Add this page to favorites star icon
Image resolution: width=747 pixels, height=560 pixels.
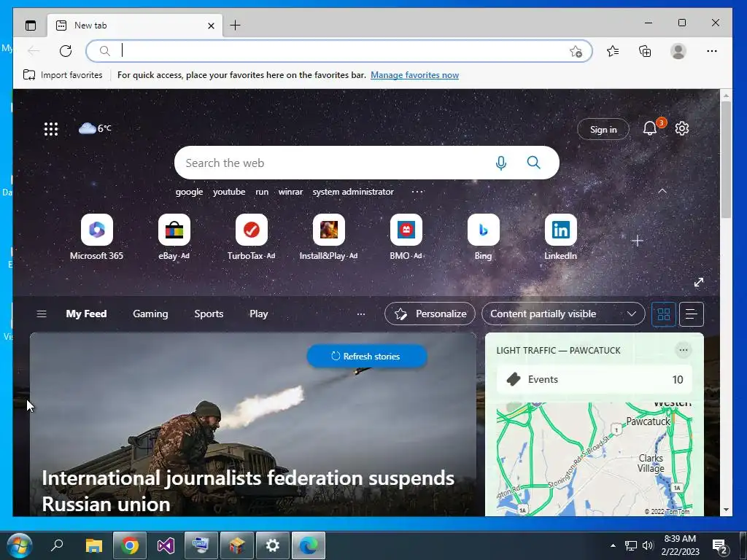click(x=576, y=52)
